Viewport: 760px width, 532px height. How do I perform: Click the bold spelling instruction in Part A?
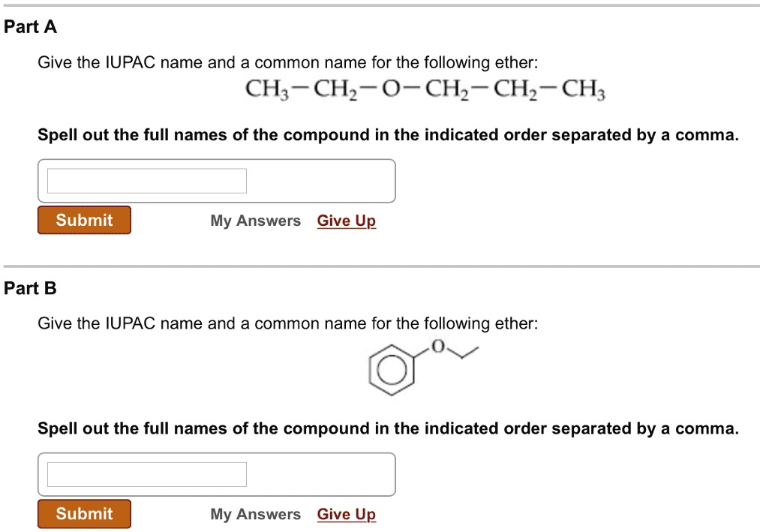click(x=388, y=135)
